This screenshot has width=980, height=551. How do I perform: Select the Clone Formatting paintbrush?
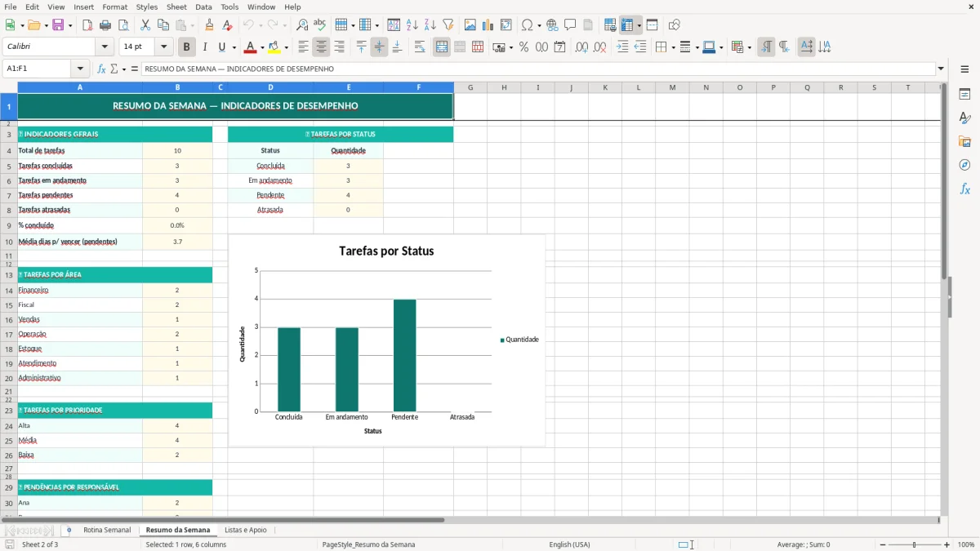pos(209,25)
